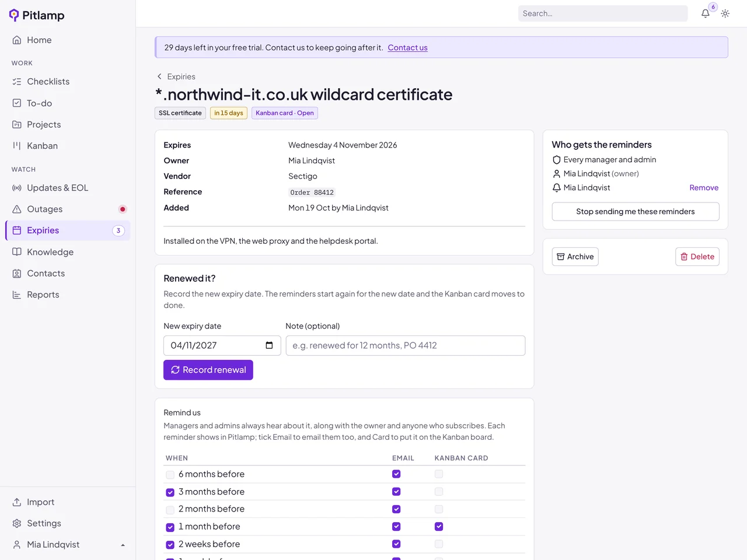Image resolution: width=747 pixels, height=560 pixels.
Task: Uncheck the 2 weeks before reminder
Action: [x=170, y=545]
